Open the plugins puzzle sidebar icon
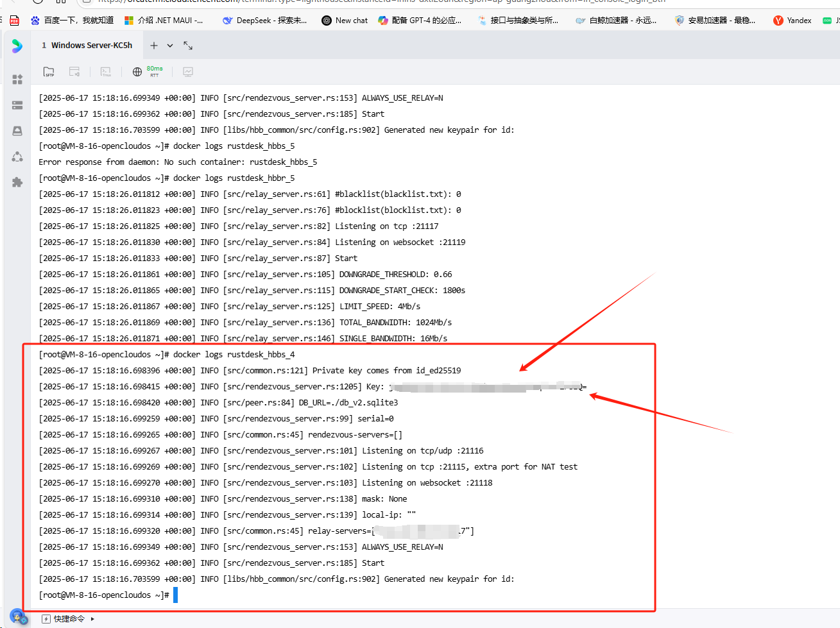 [17, 182]
